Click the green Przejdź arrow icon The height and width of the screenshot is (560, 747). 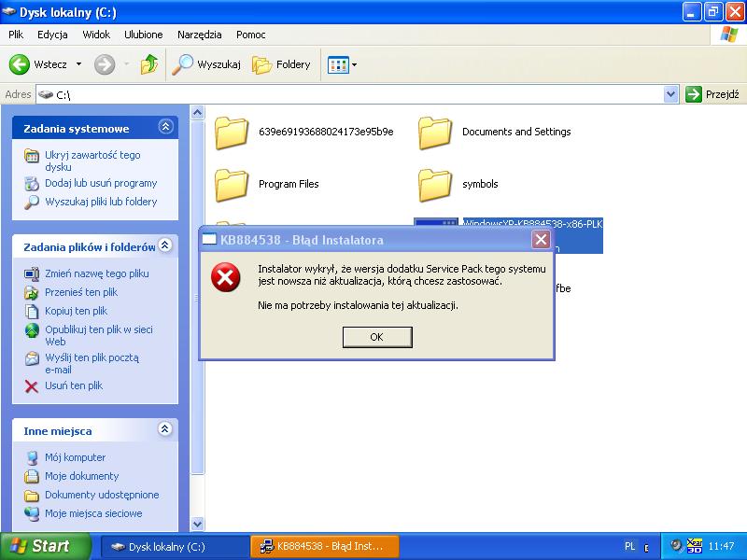tap(695, 94)
